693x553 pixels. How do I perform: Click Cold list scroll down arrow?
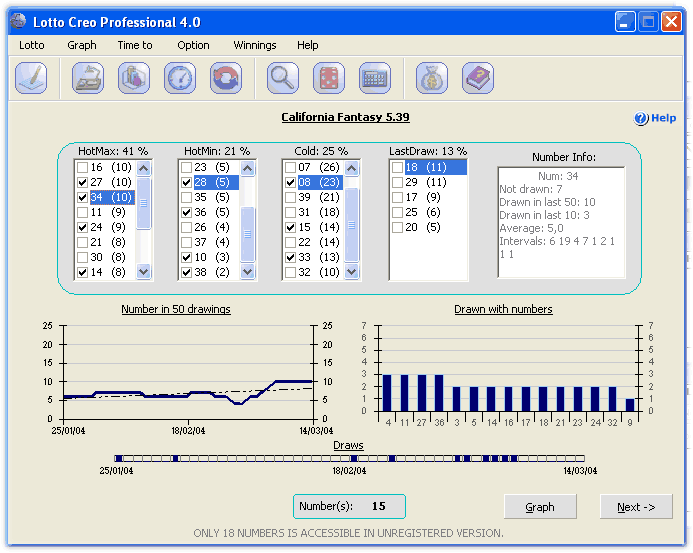[x=352, y=271]
